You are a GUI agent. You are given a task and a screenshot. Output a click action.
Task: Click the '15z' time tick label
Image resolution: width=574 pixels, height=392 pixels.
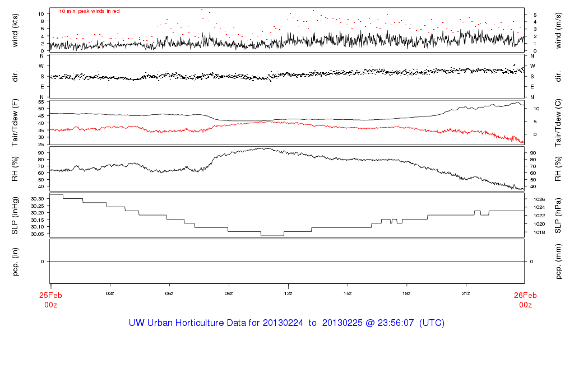tap(348, 293)
